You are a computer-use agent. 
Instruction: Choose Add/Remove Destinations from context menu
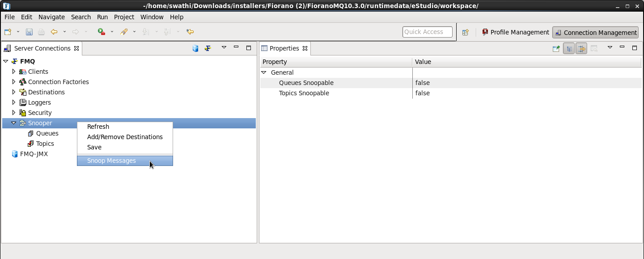point(125,137)
